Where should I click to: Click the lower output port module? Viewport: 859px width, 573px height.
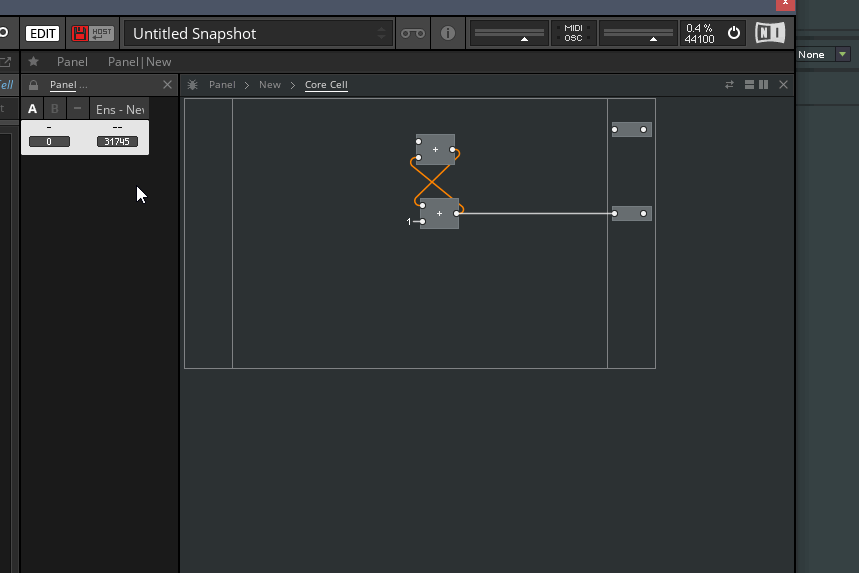coord(632,214)
